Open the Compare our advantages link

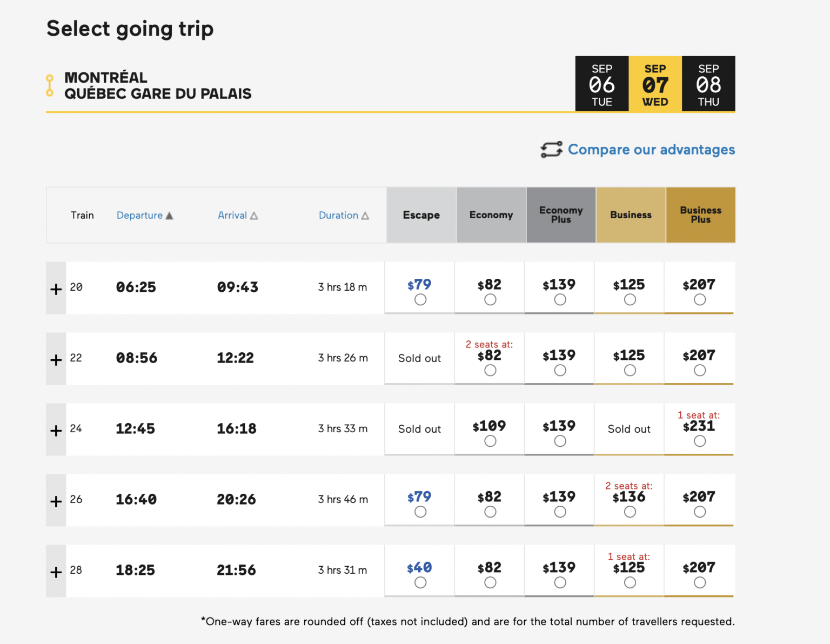tap(651, 150)
